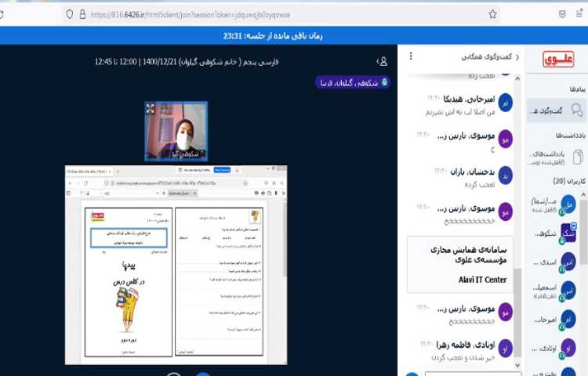The image size is (588, 376).
Task: Select your own user entry marked (شما)
Action: (x=554, y=205)
